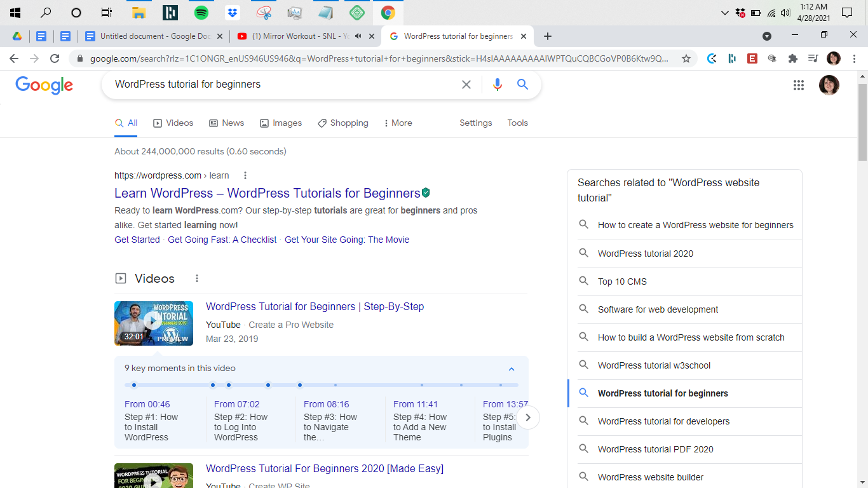Open the Chrome tab search dropdown

coord(767,36)
